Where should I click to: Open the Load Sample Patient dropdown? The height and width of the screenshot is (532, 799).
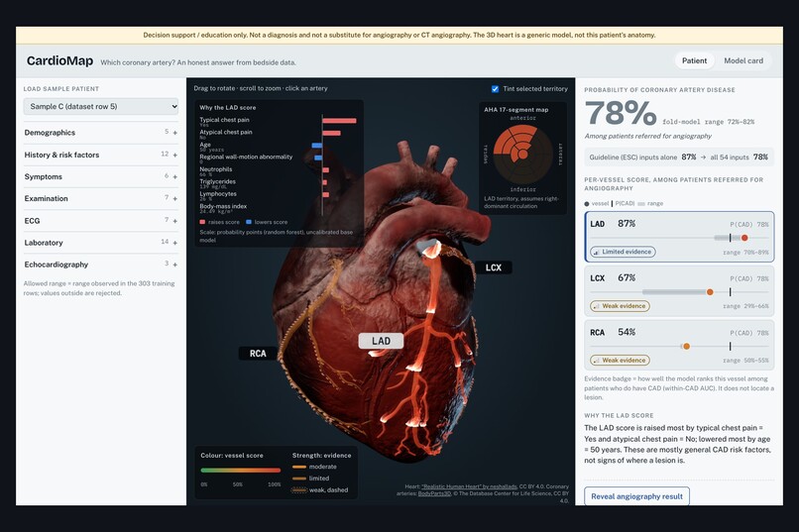101,106
